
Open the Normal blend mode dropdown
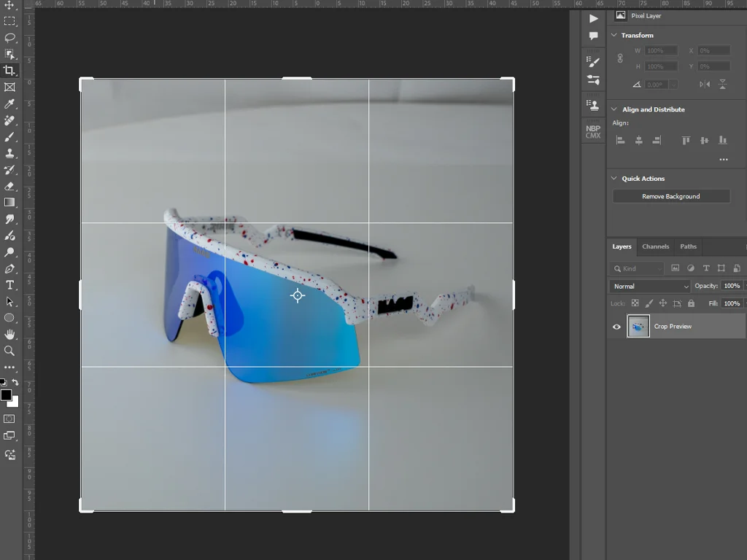(x=650, y=287)
